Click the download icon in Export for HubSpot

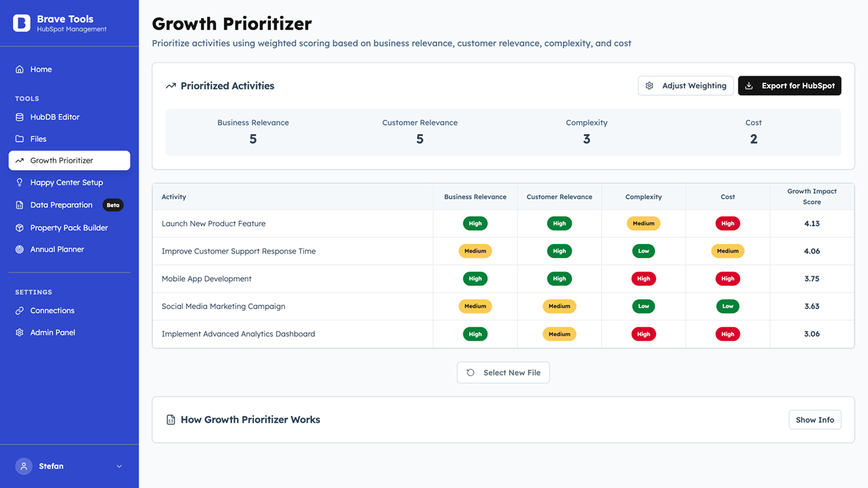(x=750, y=85)
